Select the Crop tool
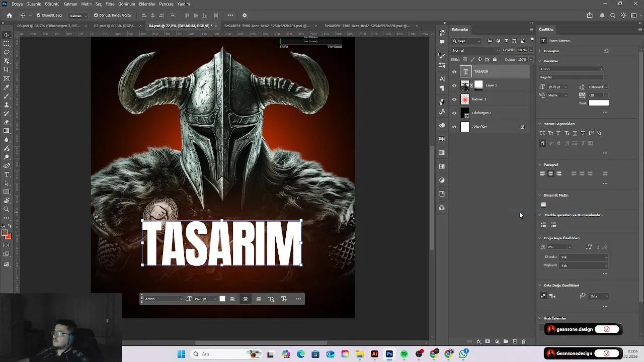 7,70
